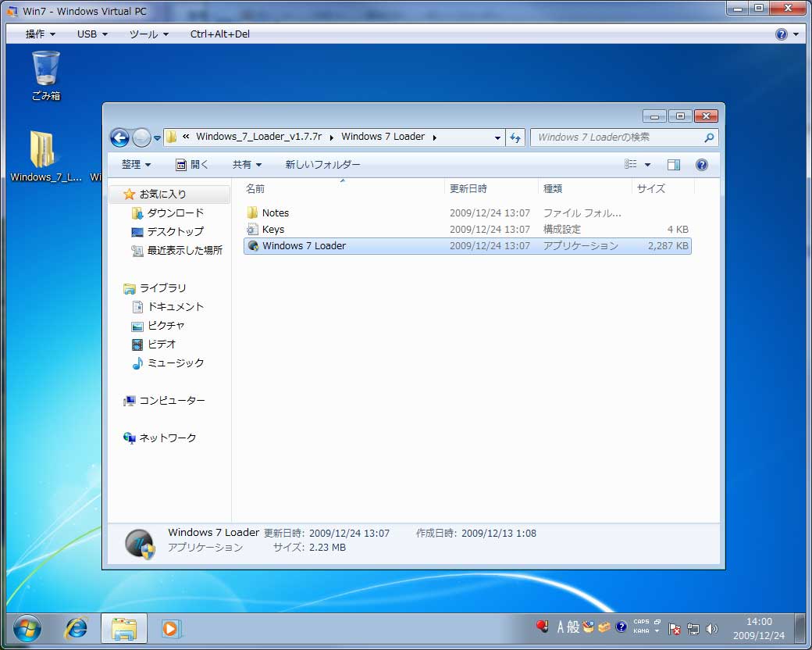
Task: Click the search magnifier icon
Action: click(709, 137)
